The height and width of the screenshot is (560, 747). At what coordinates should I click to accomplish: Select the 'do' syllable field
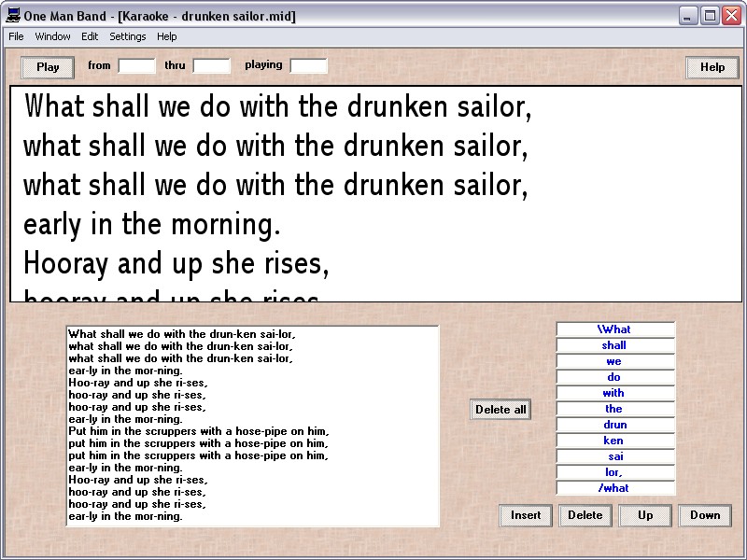(x=615, y=377)
